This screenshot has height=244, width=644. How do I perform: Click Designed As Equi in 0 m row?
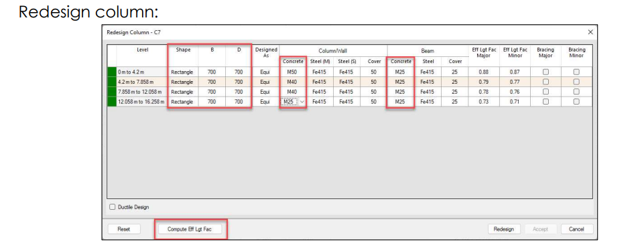265,72
